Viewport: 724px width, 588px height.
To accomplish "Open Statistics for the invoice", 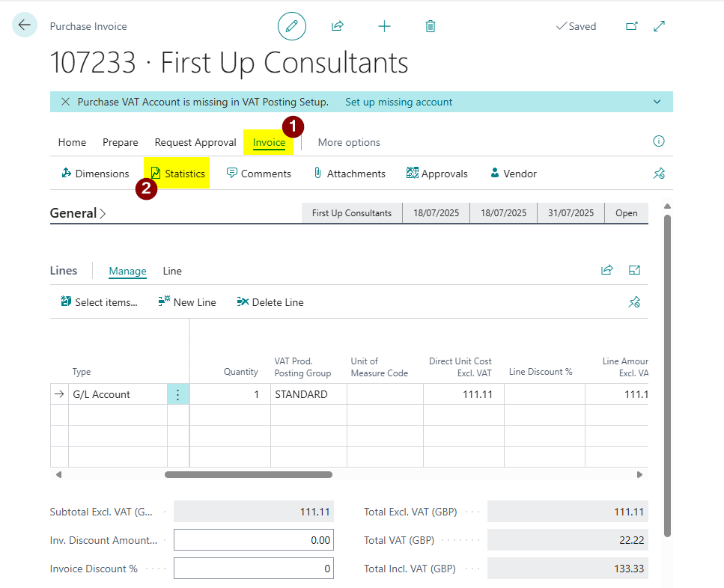I will coord(177,174).
